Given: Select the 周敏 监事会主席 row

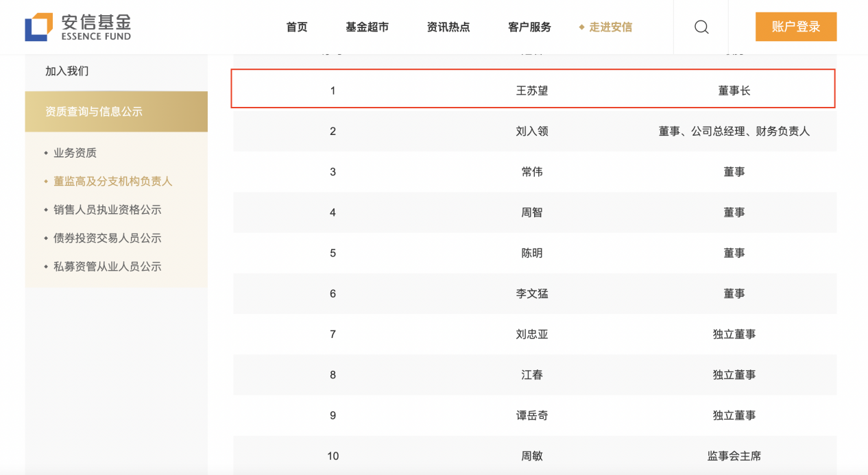Looking at the screenshot, I should [535, 456].
